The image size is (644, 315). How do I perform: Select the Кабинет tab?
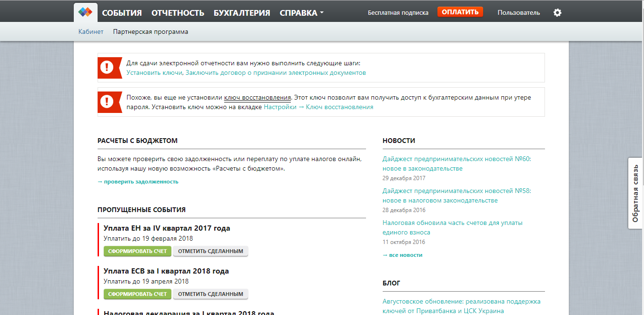91,32
